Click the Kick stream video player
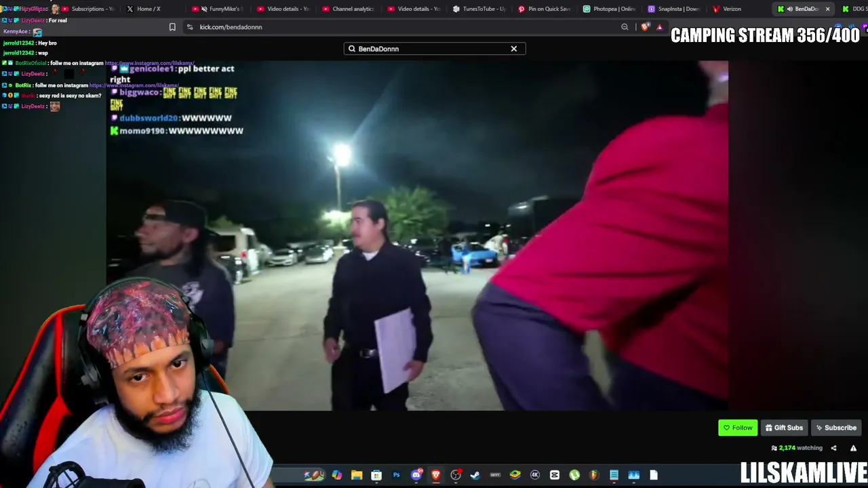The image size is (868, 488). pyautogui.click(x=417, y=236)
